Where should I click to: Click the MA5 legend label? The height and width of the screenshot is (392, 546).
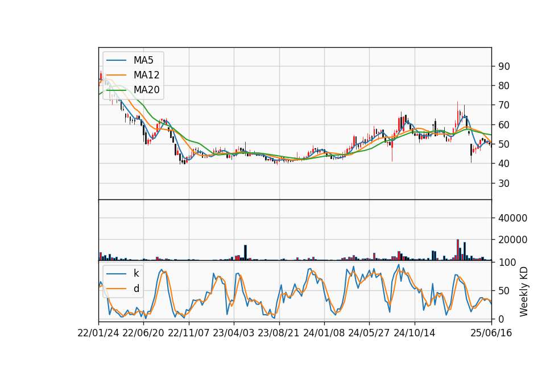click(143, 60)
